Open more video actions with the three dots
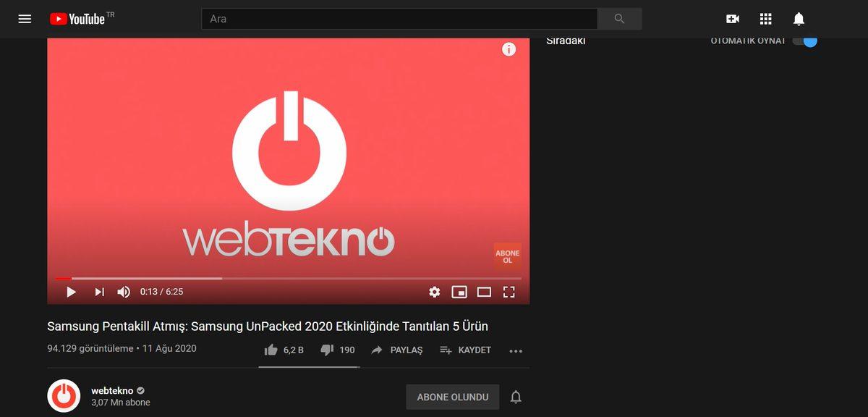 pos(516,350)
